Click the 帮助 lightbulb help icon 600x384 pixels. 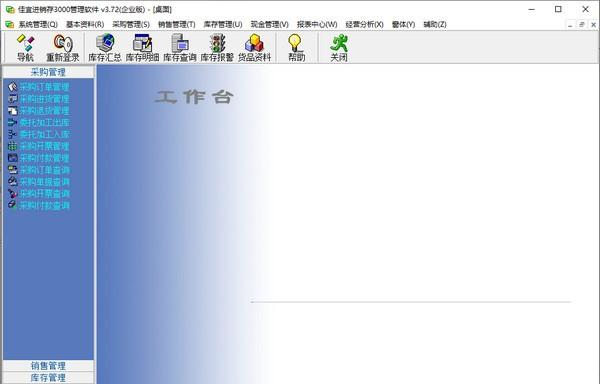point(297,48)
